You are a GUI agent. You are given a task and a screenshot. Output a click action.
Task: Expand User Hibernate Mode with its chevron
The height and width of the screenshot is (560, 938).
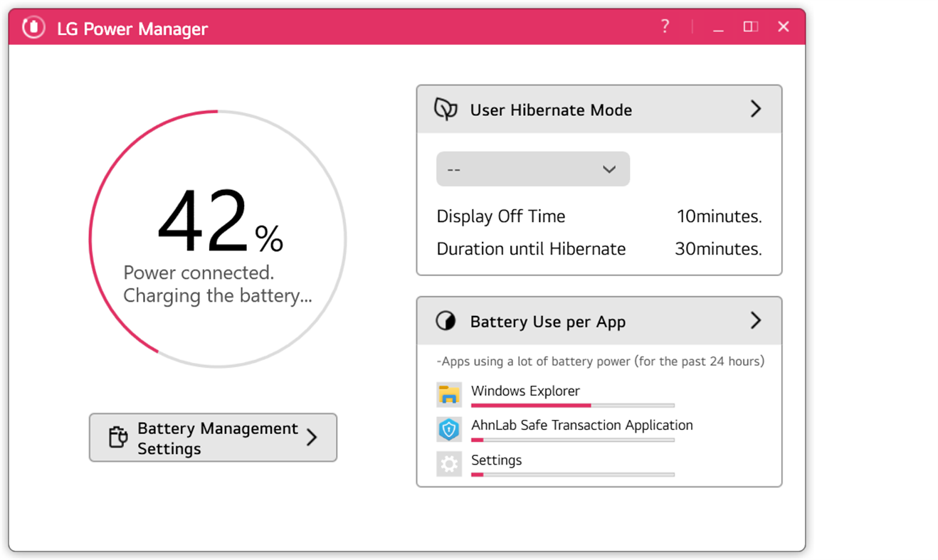(x=756, y=109)
